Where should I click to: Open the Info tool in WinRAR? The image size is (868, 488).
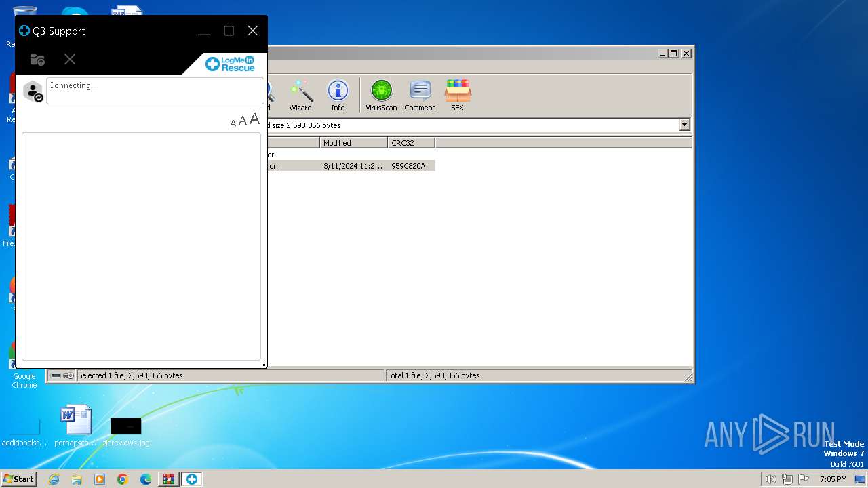(338, 96)
